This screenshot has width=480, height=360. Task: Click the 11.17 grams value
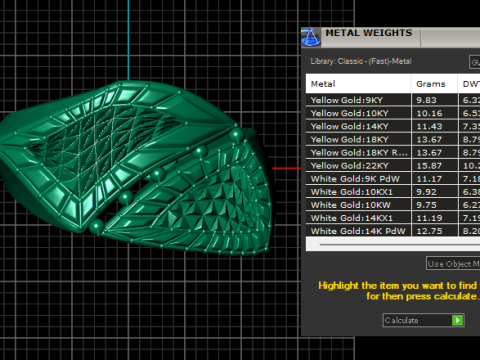(x=429, y=179)
